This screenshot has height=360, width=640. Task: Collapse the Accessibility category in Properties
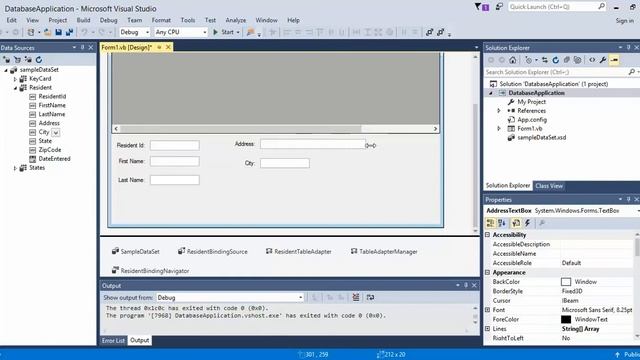click(487, 235)
